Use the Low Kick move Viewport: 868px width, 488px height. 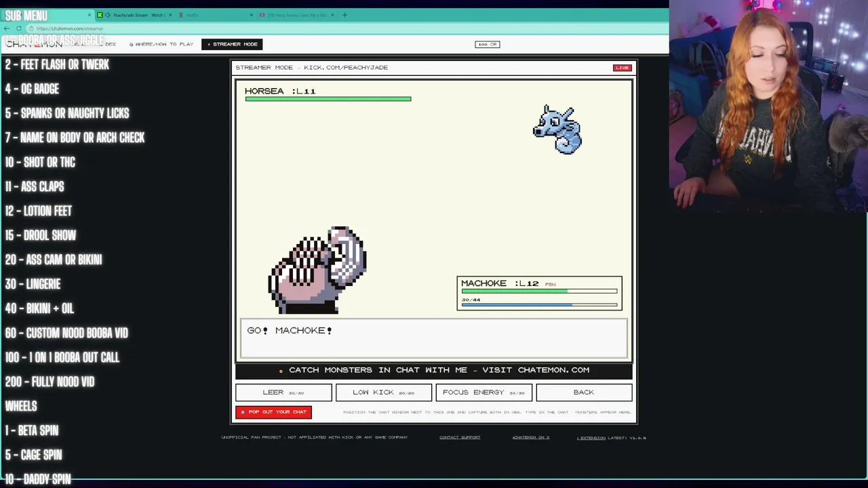383,392
